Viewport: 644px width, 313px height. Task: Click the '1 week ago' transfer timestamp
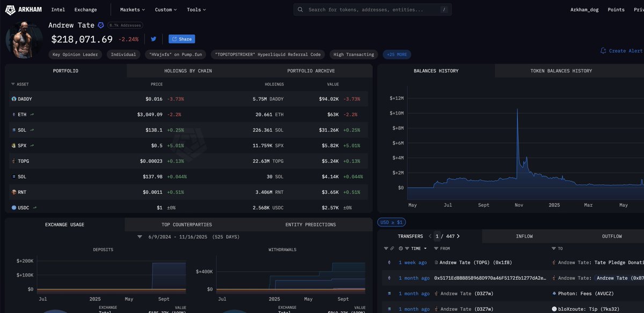[413, 263]
